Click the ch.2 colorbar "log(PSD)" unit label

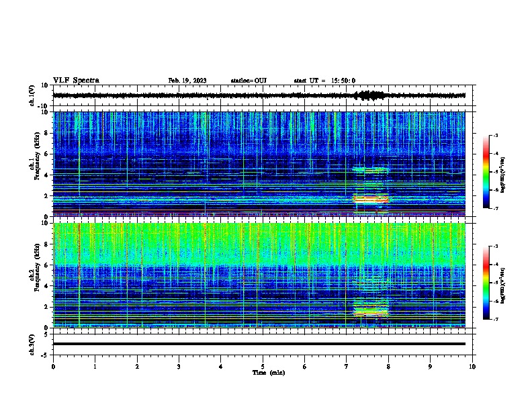502,285
